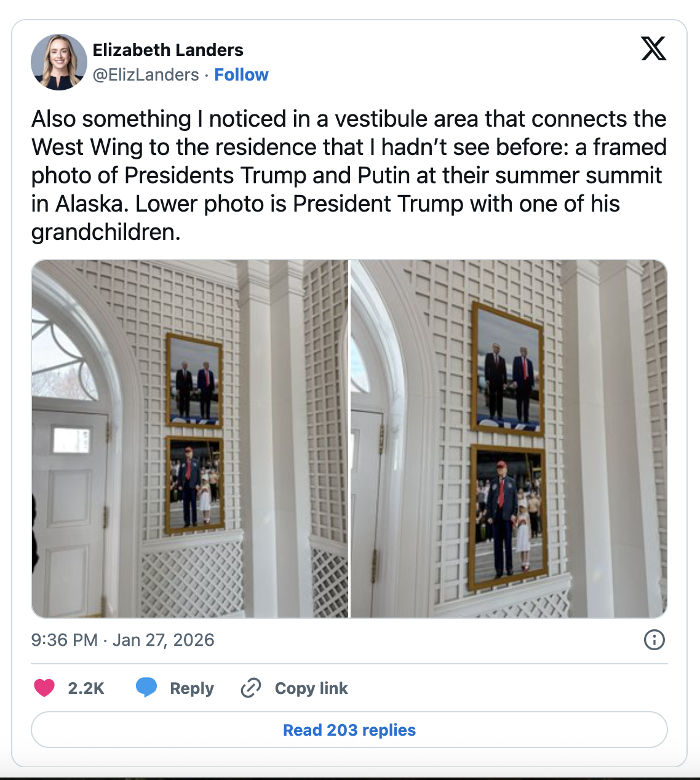Click the upper framed picture in right photo
700x780 pixels.
[x=507, y=368]
